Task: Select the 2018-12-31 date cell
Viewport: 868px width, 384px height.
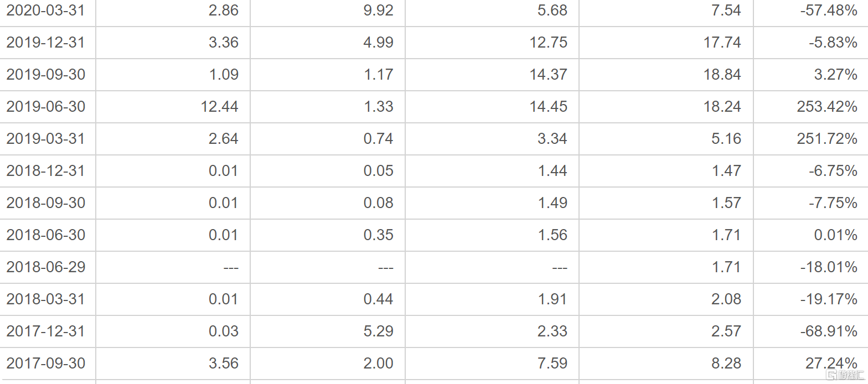Action: pos(46,170)
